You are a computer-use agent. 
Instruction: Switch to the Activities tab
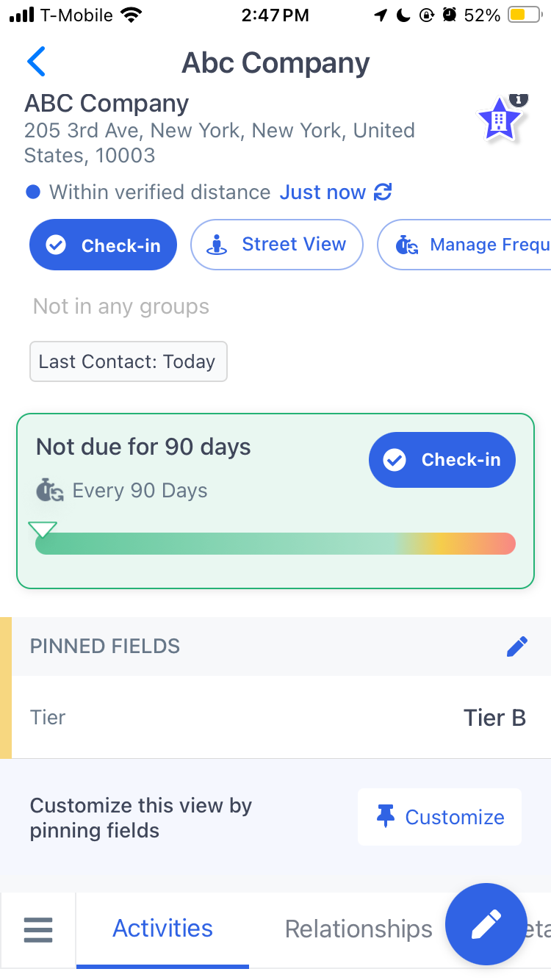[162, 929]
